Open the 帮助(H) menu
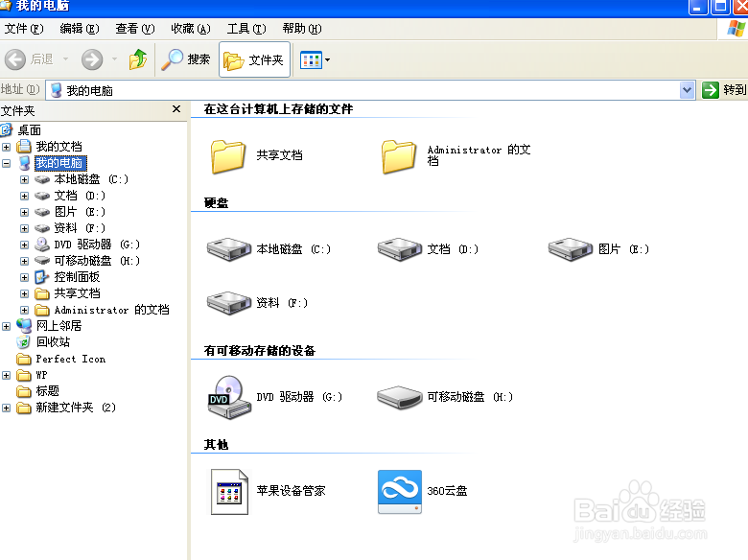This screenshot has width=748, height=560. click(302, 29)
